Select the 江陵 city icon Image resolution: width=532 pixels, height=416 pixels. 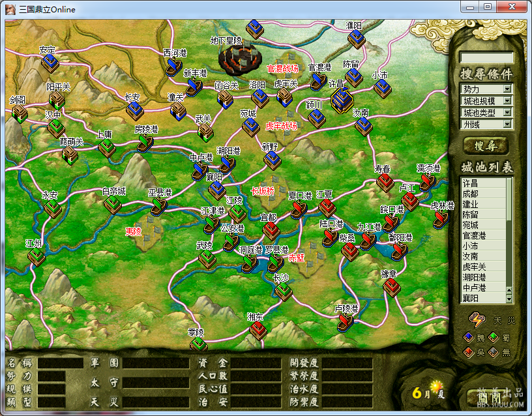(237, 213)
